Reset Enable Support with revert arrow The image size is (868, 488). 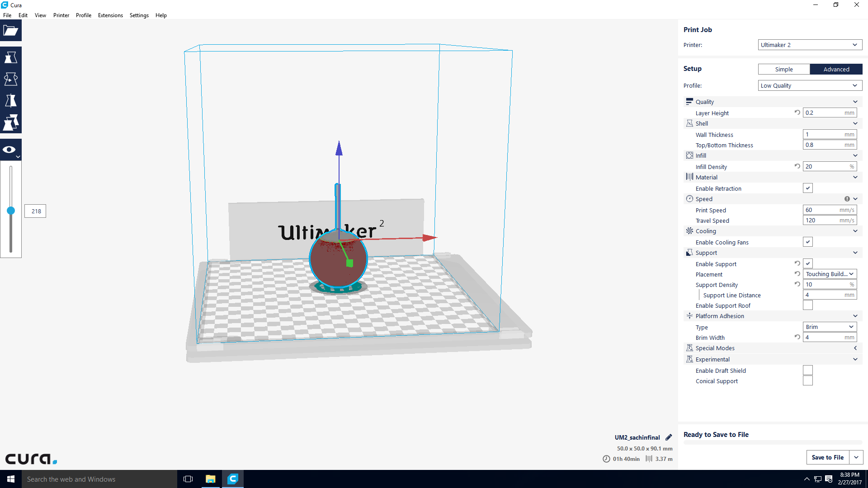pyautogui.click(x=797, y=263)
